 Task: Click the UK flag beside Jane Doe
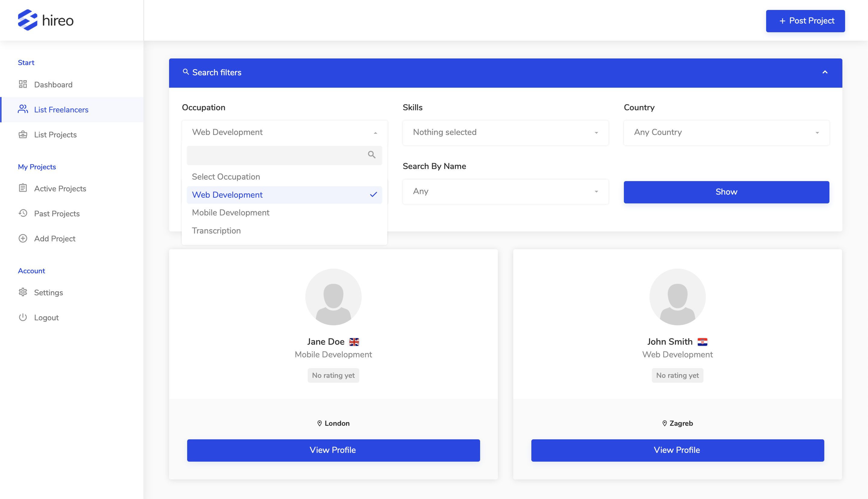point(354,342)
